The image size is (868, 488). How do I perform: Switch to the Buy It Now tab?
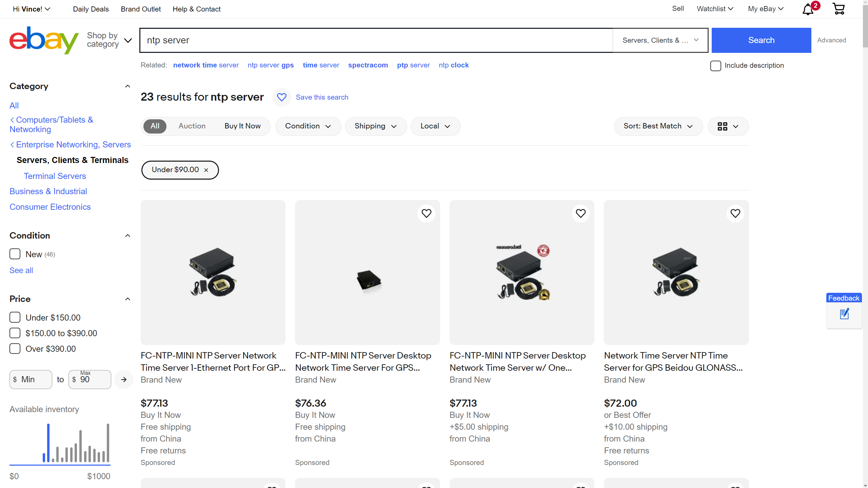[242, 126]
